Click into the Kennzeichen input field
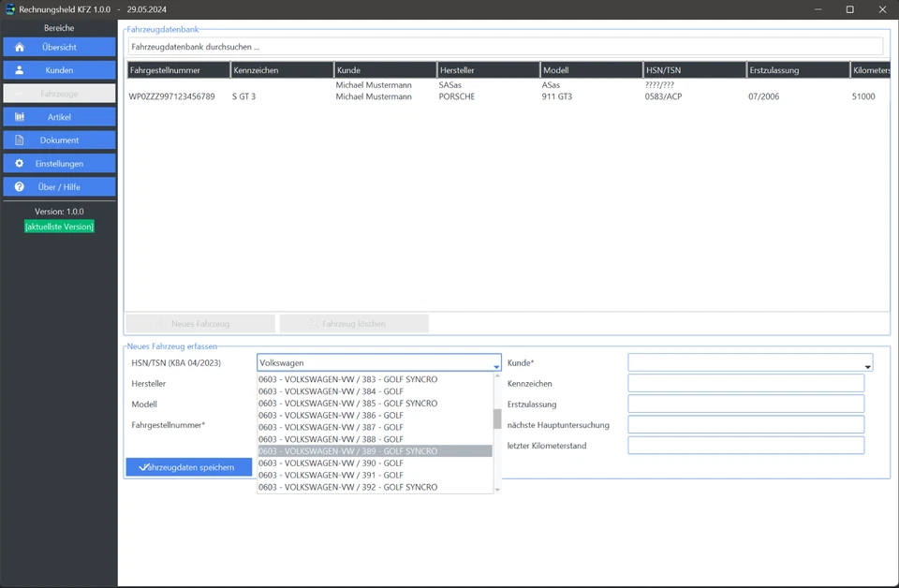 (x=745, y=383)
